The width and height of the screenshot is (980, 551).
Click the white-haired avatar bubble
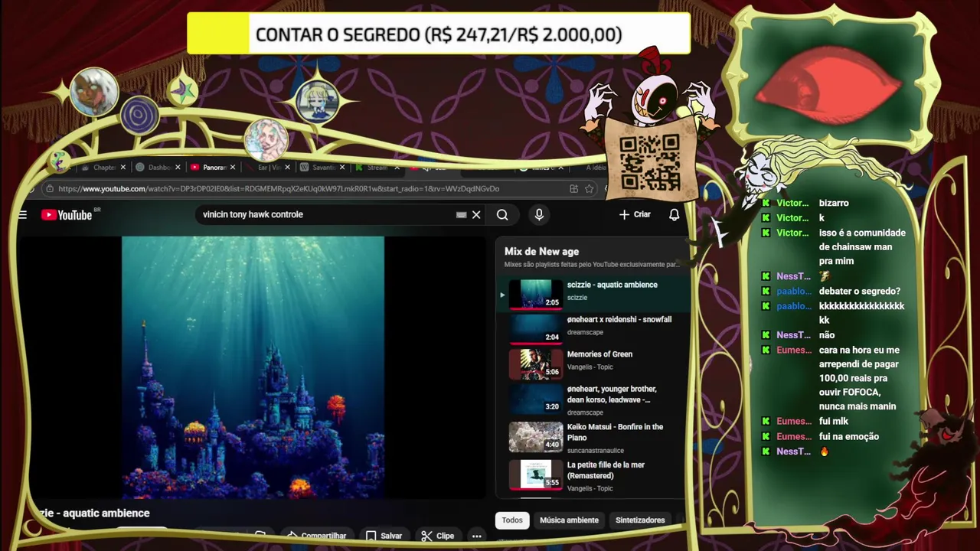pyautogui.click(x=94, y=92)
